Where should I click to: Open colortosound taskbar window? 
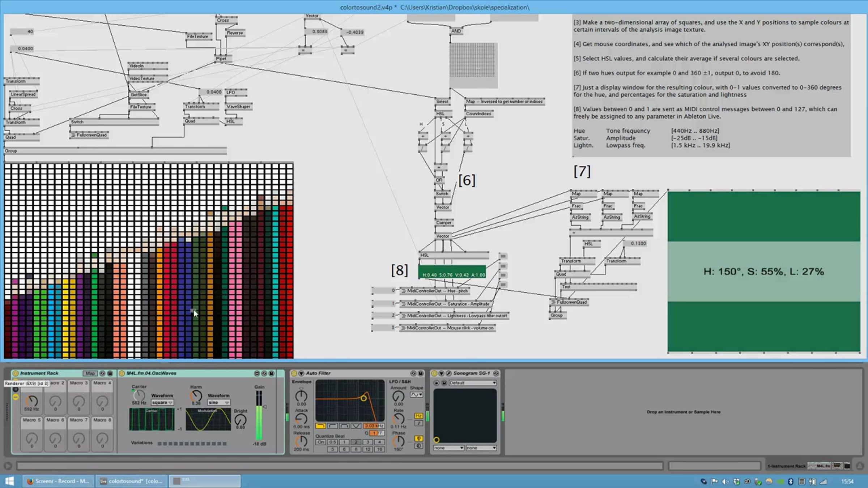(x=132, y=481)
